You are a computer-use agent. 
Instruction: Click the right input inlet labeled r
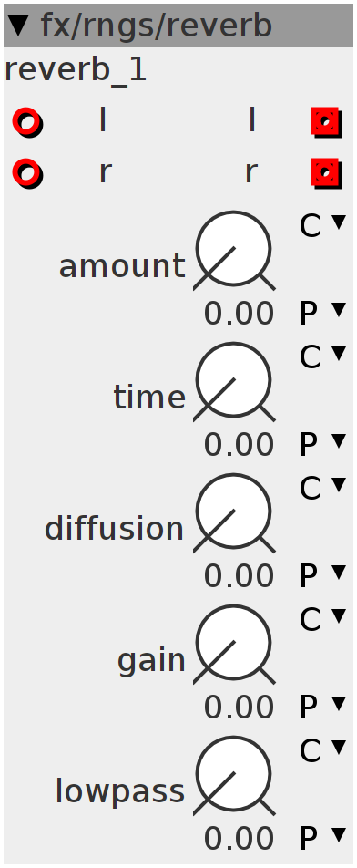click(27, 173)
